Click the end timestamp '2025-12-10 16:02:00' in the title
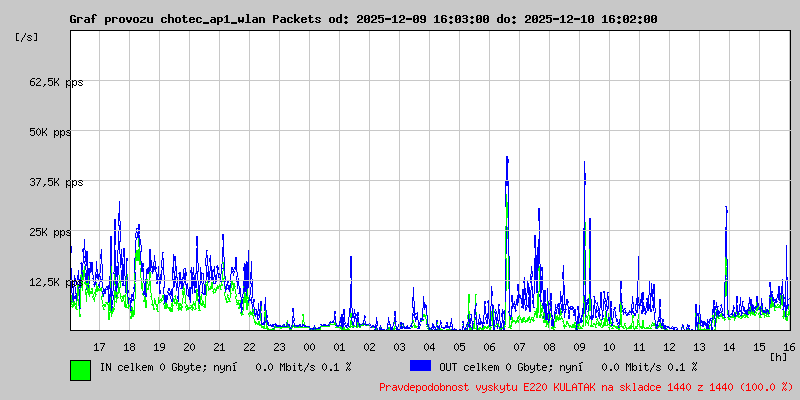The width and height of the screenshot is (800, 400). [591, 19]
